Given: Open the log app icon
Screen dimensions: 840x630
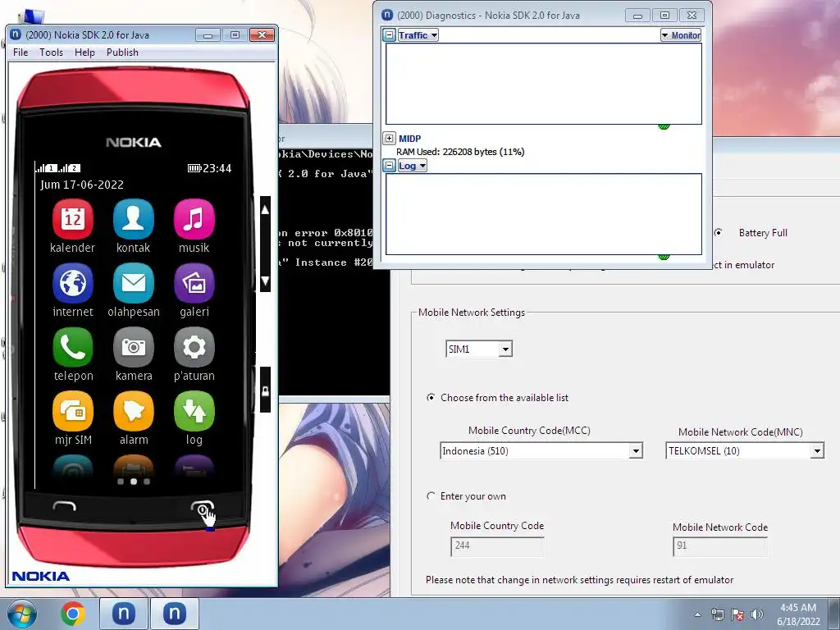Looking at the screenshot, I should (194, 411).
